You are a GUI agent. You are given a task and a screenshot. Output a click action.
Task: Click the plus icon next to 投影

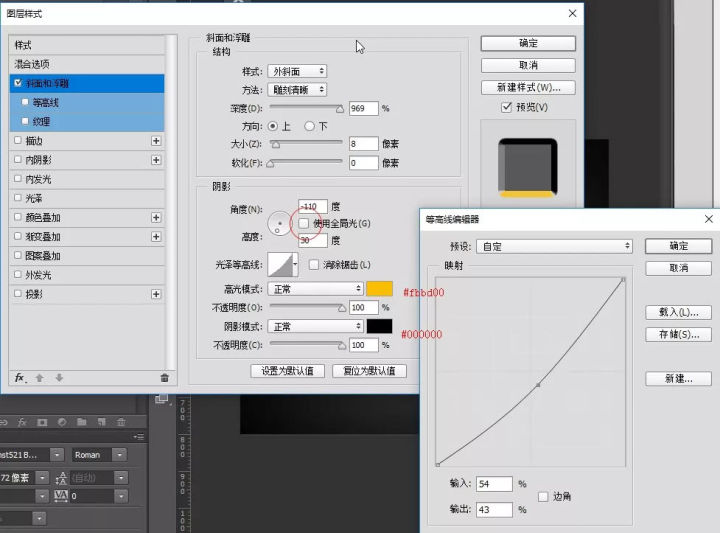click(156, 294)
